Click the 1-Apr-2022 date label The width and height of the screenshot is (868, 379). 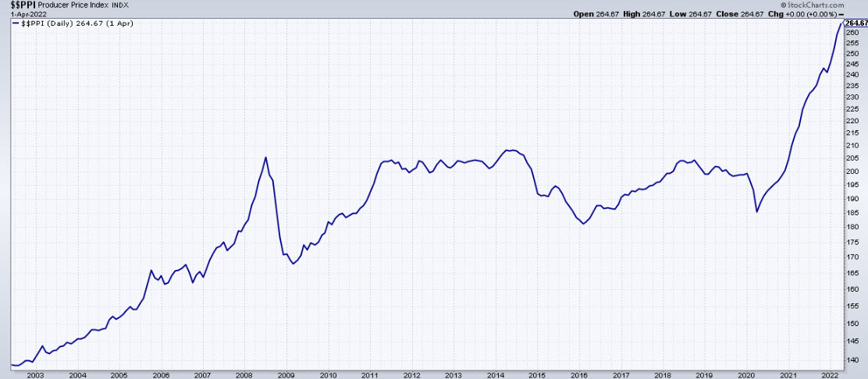17,12
